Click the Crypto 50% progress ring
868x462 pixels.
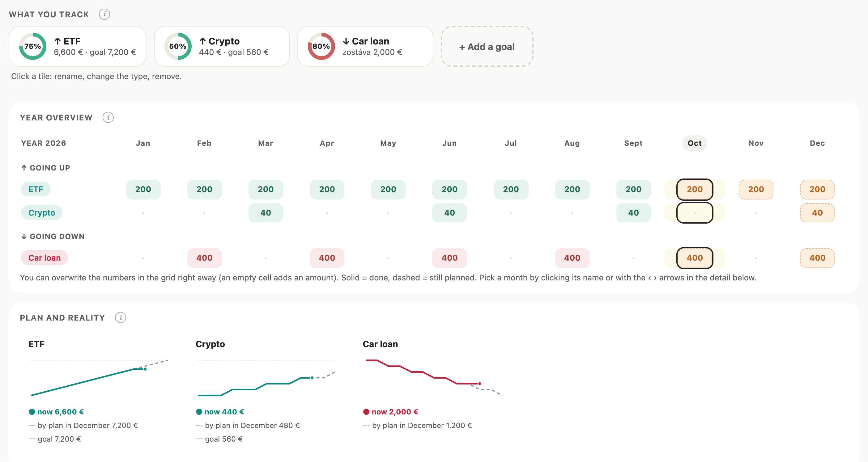click(x=178, y=46)
